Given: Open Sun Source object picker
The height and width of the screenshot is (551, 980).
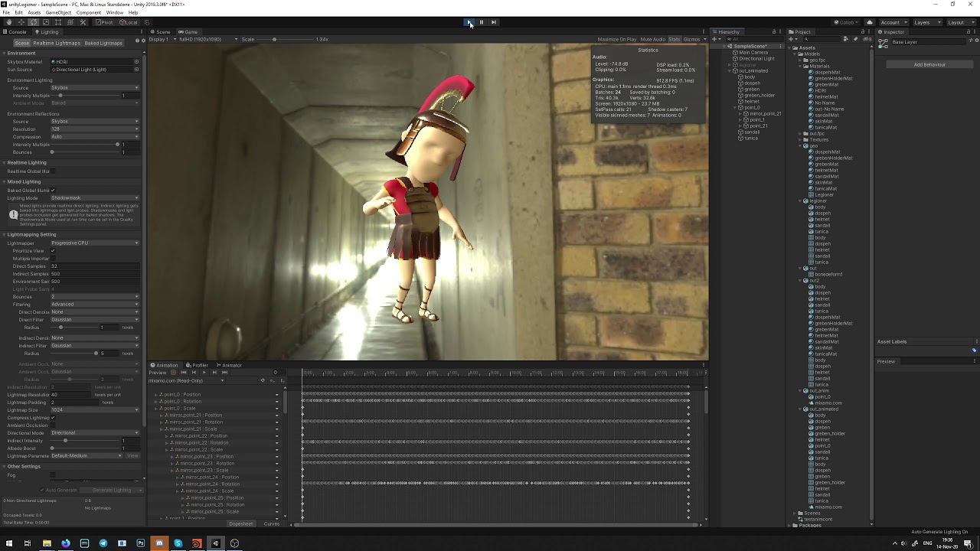Looking at the screenshot, I should click(136, 70).
